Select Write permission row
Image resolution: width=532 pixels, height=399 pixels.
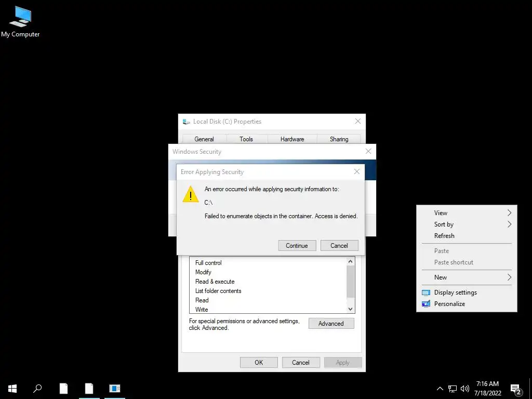pos(268,309)
